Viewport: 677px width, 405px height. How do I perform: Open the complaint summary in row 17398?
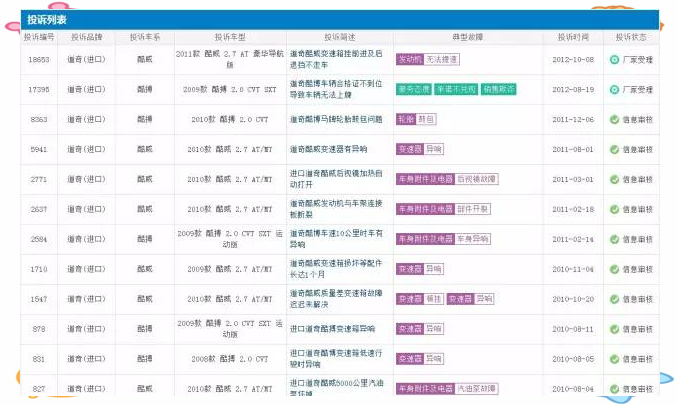336,89
